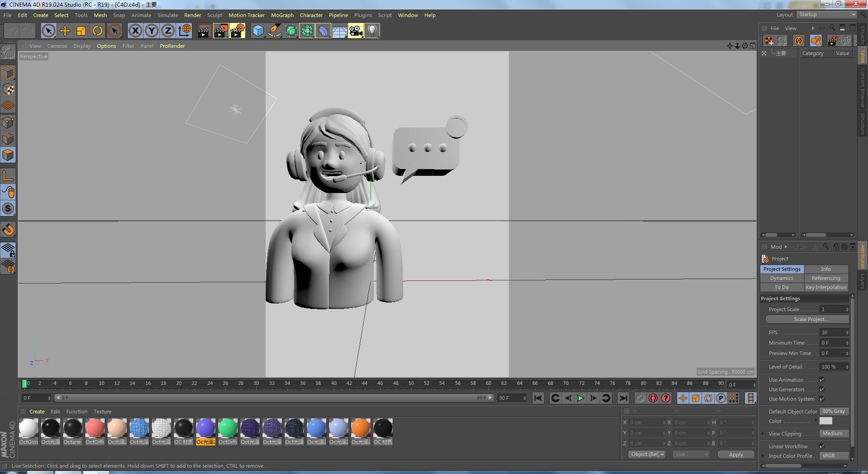Toggle X axis lock
The width and height of the screenshot is (868, 474).
(x=135, y=31)
